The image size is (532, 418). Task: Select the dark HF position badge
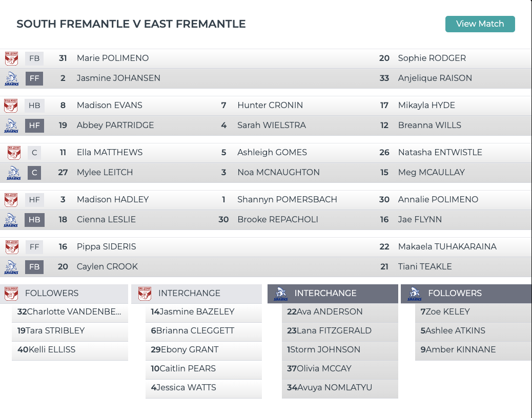pyautogui.click(x=34, y=126)
